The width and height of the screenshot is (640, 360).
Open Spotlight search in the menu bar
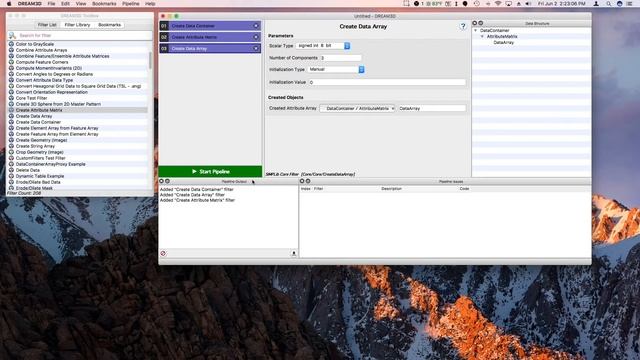click(608, 4)
